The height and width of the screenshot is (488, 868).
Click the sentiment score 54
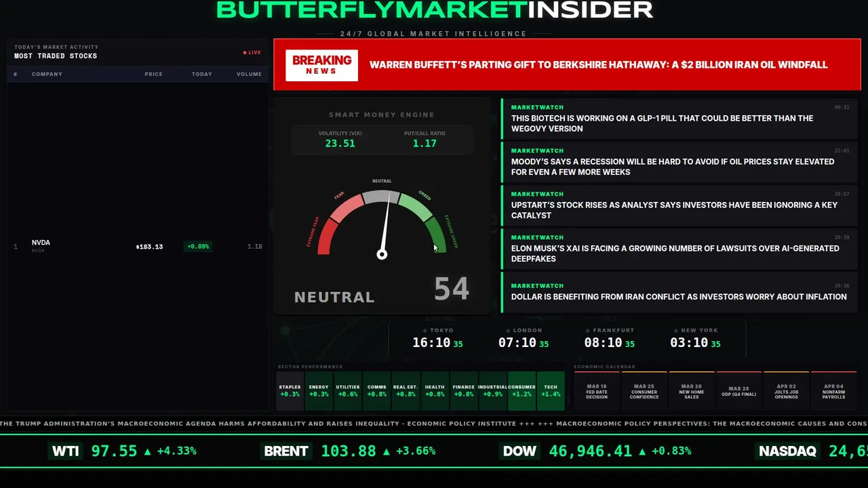click(452, 289)
